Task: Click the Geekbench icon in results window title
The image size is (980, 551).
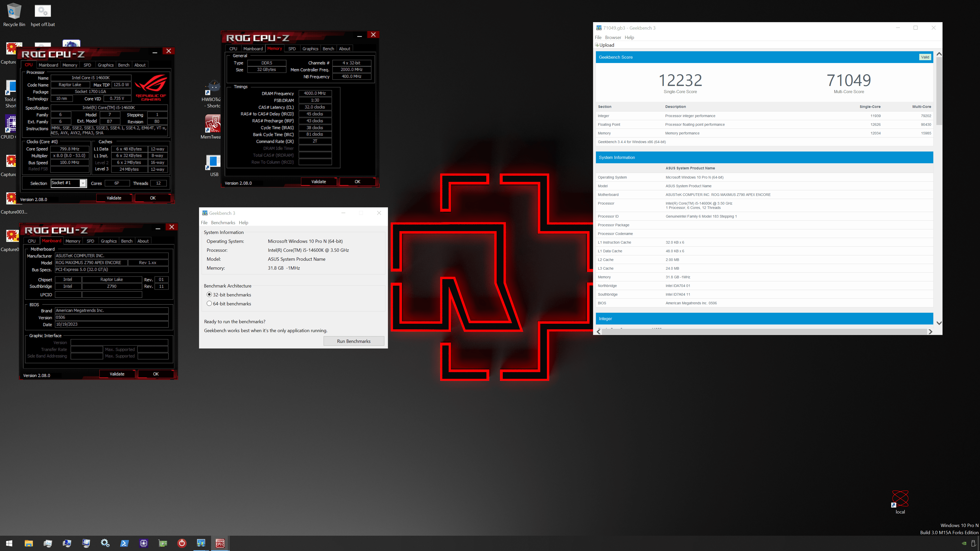Action: [598, 28]
